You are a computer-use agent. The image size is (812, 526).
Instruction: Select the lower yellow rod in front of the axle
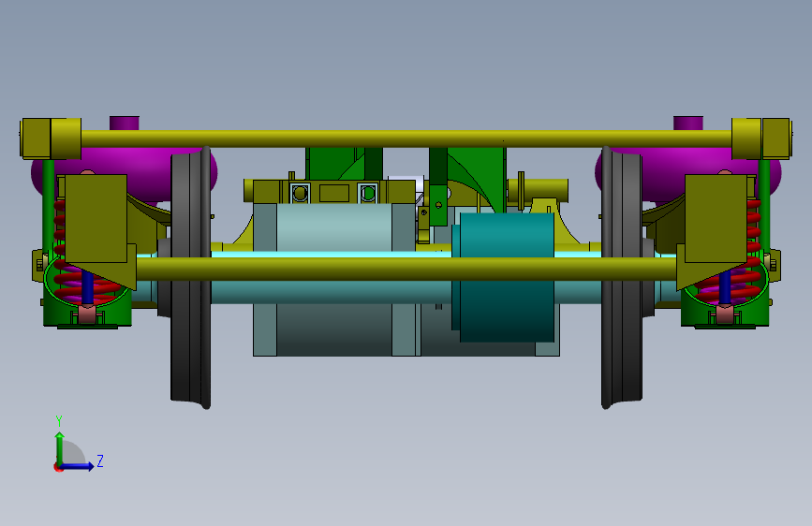[x=406, y=270]
